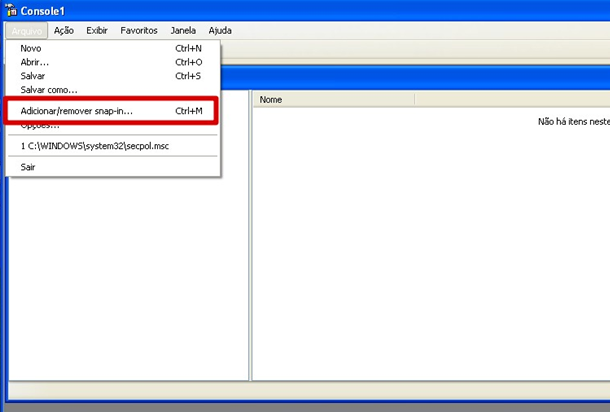The height and width of the screenshot is (412, 610).
Task: Choose Sair to exit console
Action: point(113,167)
